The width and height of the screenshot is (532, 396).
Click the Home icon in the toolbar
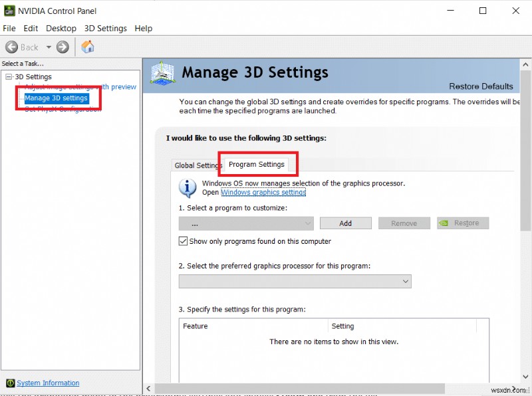pyautogui.click(x=88, y=47)
